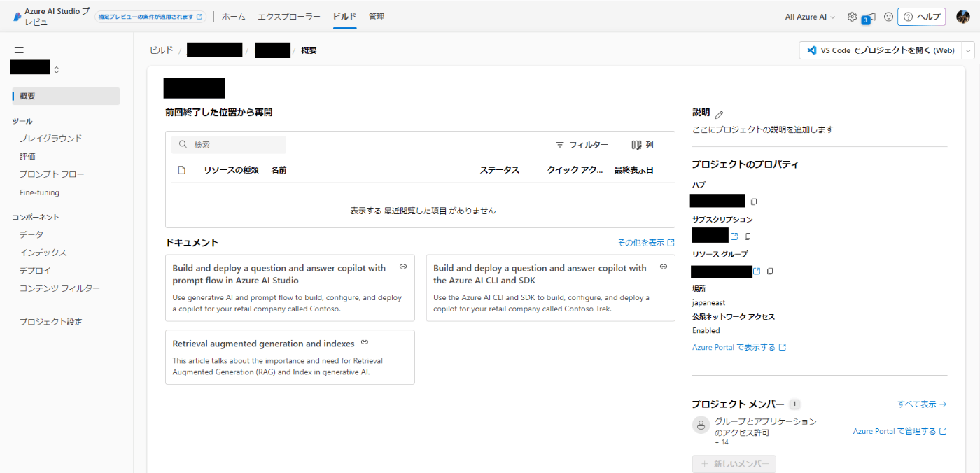This screenshot has width=980, height=473.
Task: Select 概要 in sidebar
Action: [x=66, y=96]
